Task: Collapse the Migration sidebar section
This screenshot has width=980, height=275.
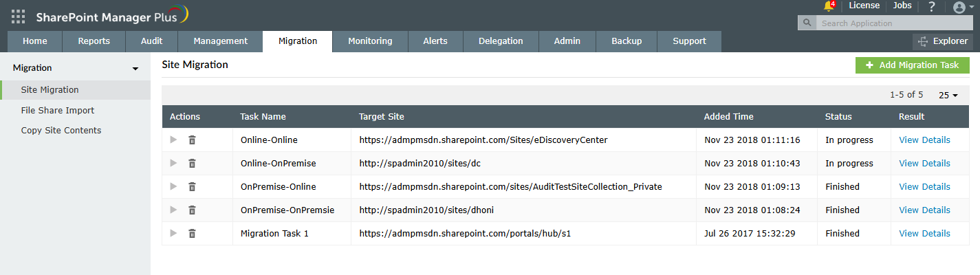Action: (x=135, y=69)
